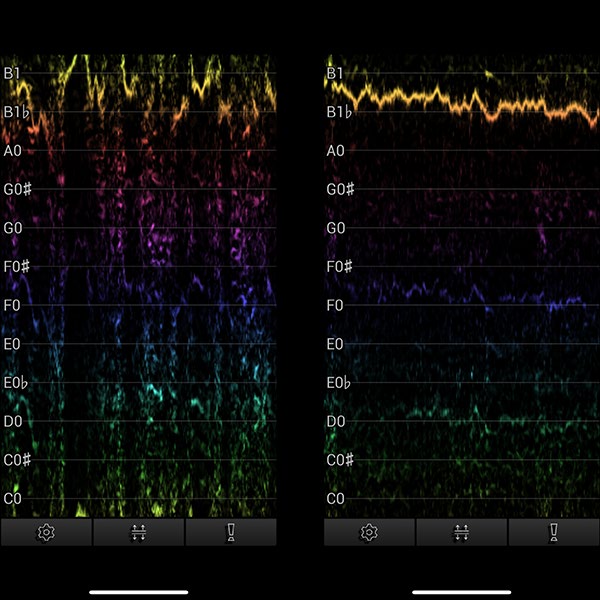Tap the G0 note label in left panel
This screenshot has width=600, height=600.
click(x=12, y=228)
